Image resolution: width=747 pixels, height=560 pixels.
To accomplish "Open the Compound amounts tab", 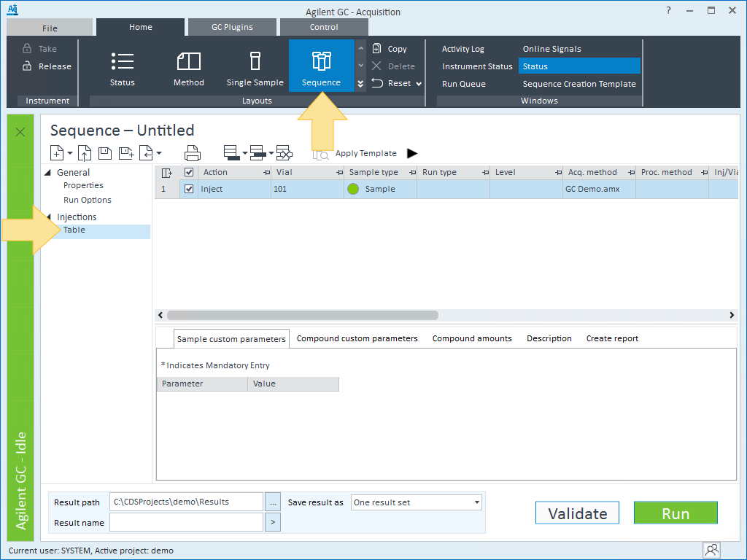I will coord(472,338).
